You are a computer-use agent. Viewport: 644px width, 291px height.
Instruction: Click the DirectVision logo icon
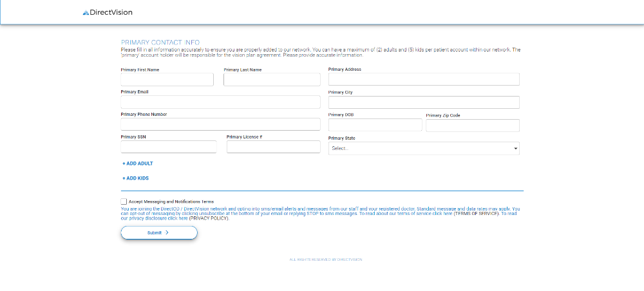86,13
